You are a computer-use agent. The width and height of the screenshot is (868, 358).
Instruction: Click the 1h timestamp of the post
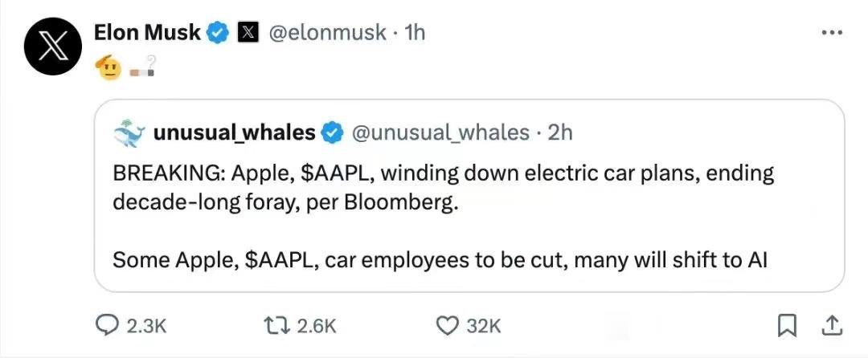click(414, 32)
